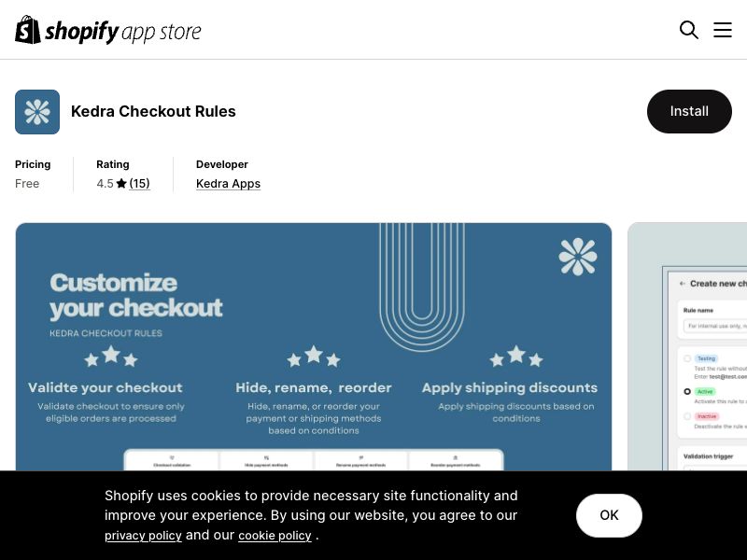The height and width of the screenshot is (560, 747).
Task: Click the white flower logo on the banner
Action: point(578,257)
